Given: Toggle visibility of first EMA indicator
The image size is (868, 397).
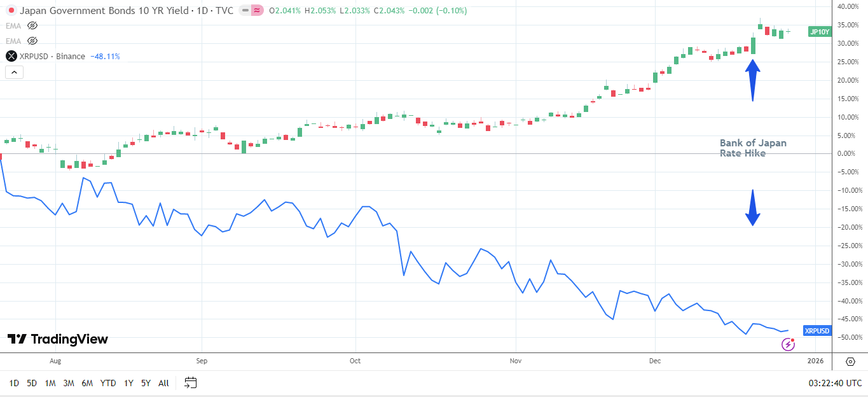Looking at the screenshot, I should 33,25.
